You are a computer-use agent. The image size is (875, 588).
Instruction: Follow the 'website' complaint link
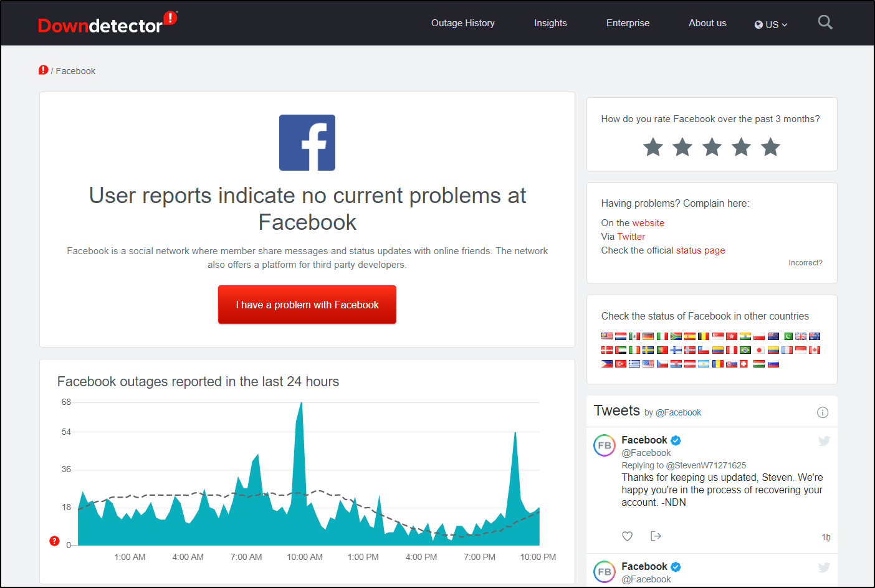[648, 223]
